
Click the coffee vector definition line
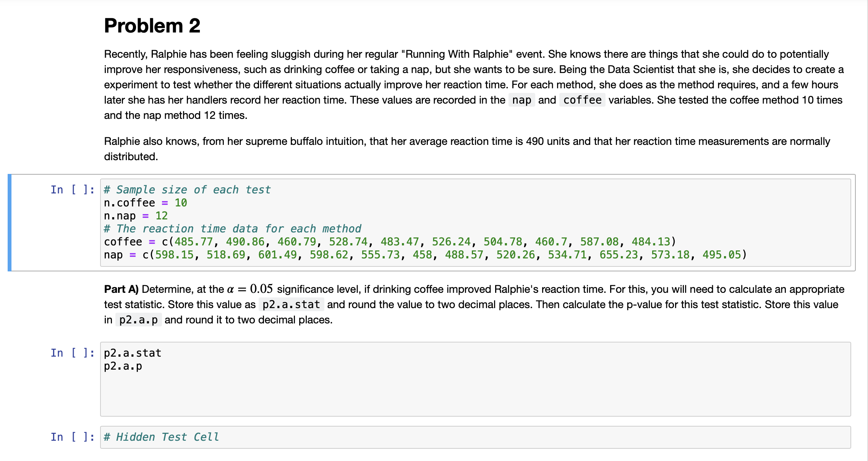point(256,241)
